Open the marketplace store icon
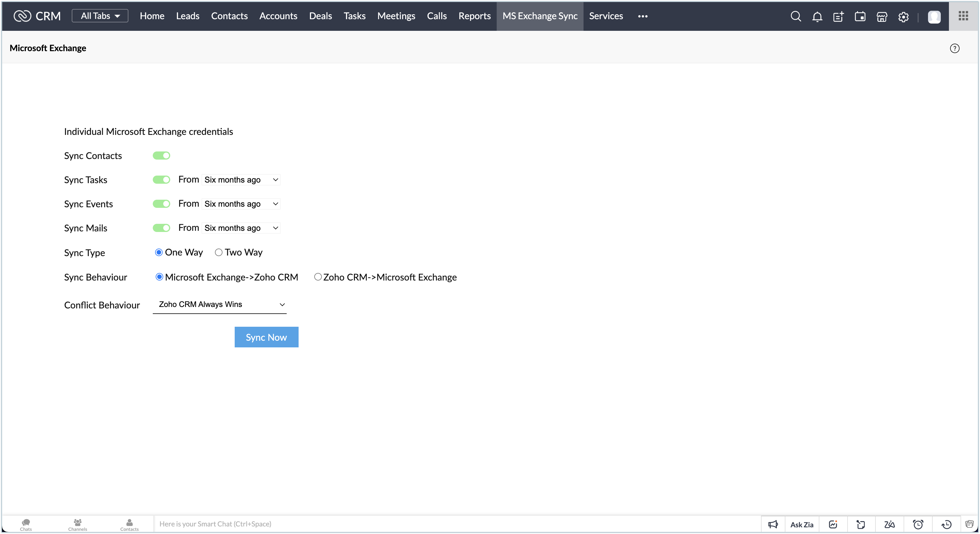Viewport: 980px width, 534px height. (882, 16)
